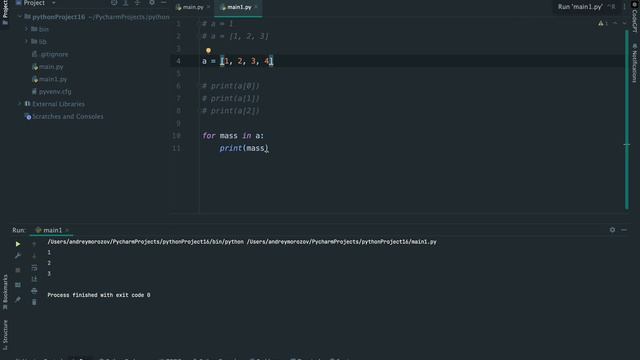
Task: Click the yellow lightbulb intention icon
Action: (x=208, y=51)
